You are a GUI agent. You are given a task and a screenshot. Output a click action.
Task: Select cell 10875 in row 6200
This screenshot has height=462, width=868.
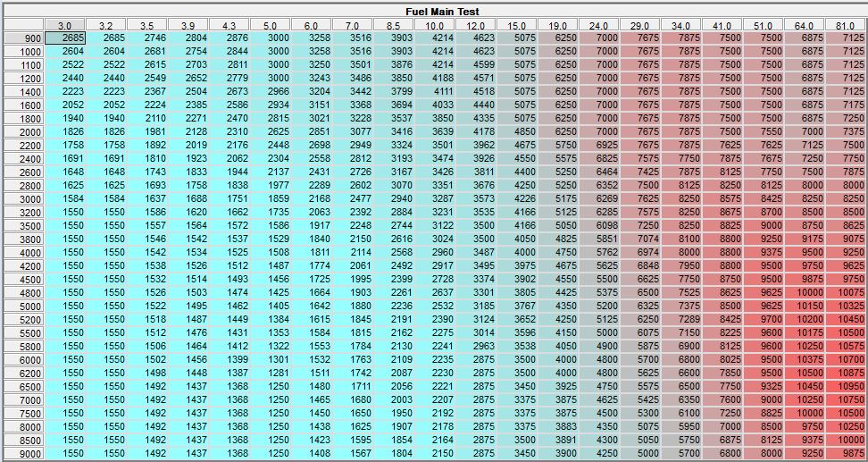click(x=847, y=373)
